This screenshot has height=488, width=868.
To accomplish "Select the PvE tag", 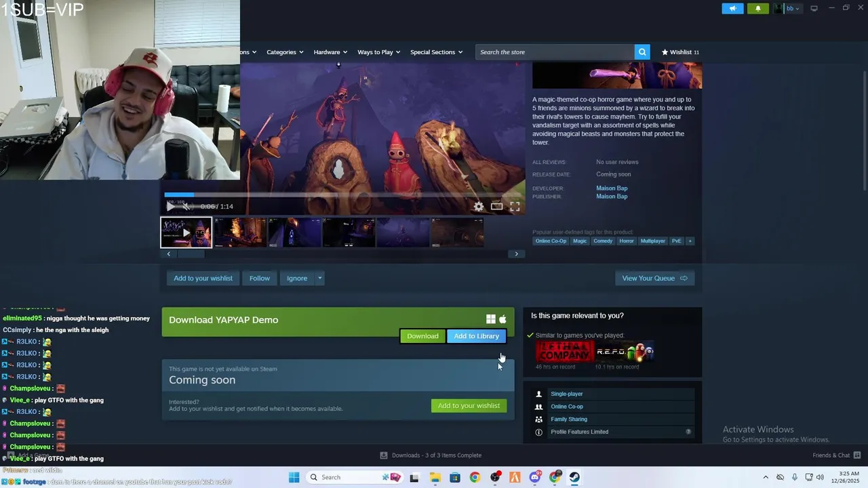I will coord(676,241).
